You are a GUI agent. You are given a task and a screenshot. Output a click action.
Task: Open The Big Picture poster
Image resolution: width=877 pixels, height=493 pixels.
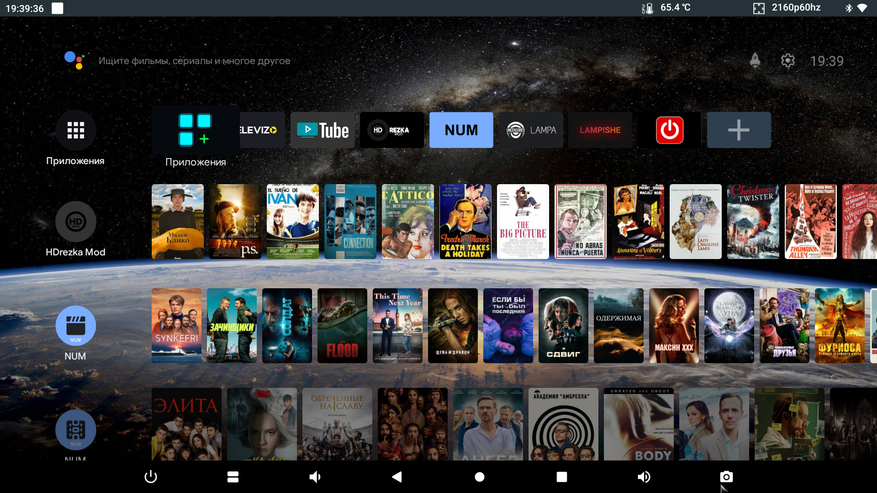[523, 222]
